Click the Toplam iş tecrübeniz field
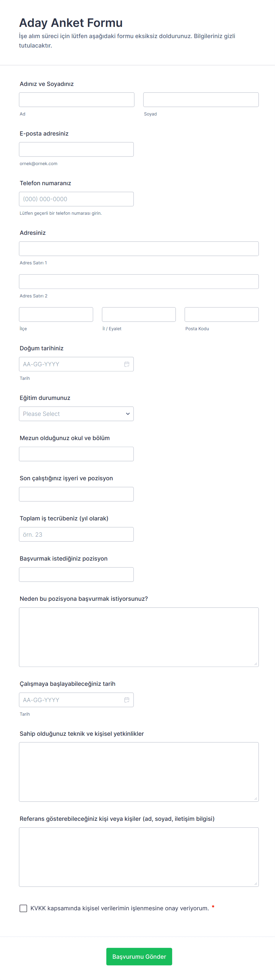The height and width of the screenshot is (980, 275). (x=76, y=534)
